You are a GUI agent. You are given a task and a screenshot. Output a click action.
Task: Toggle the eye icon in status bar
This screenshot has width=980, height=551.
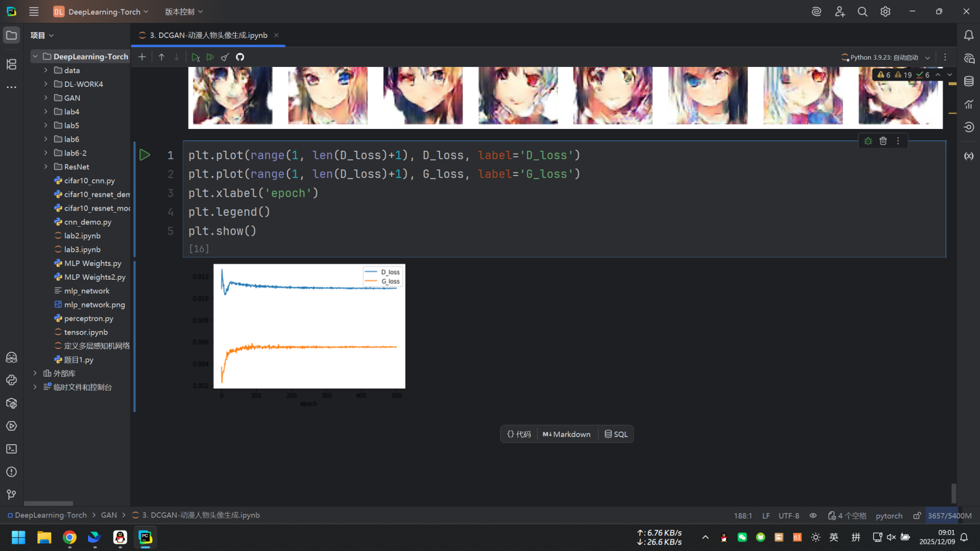click(813, 516)
